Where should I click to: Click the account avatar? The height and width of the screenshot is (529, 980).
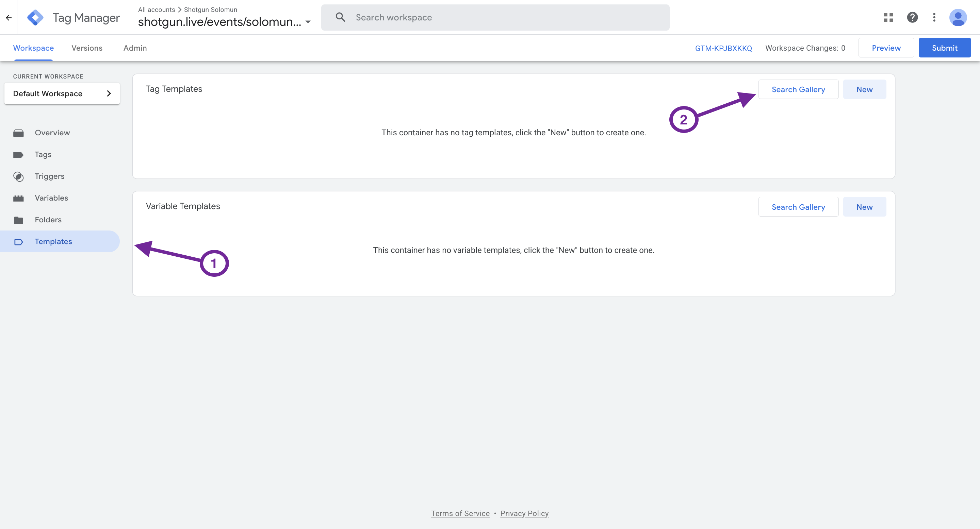958,17
